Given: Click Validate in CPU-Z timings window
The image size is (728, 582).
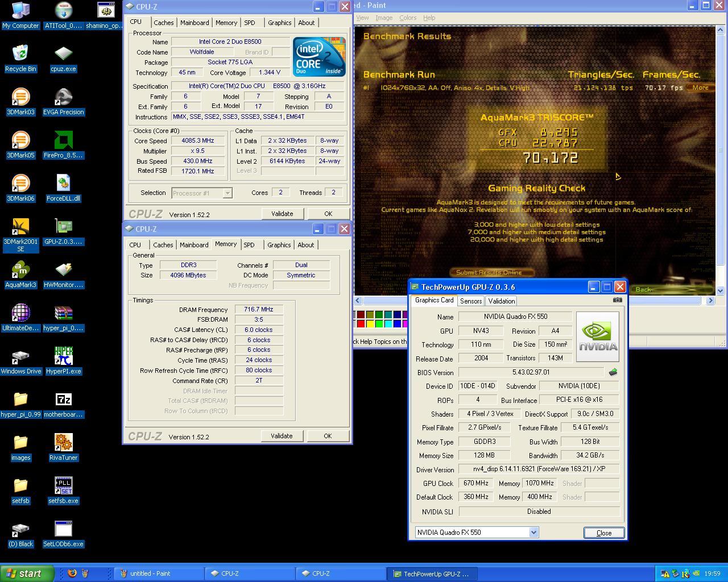Looking at the screenshot, I should [282, 436].
